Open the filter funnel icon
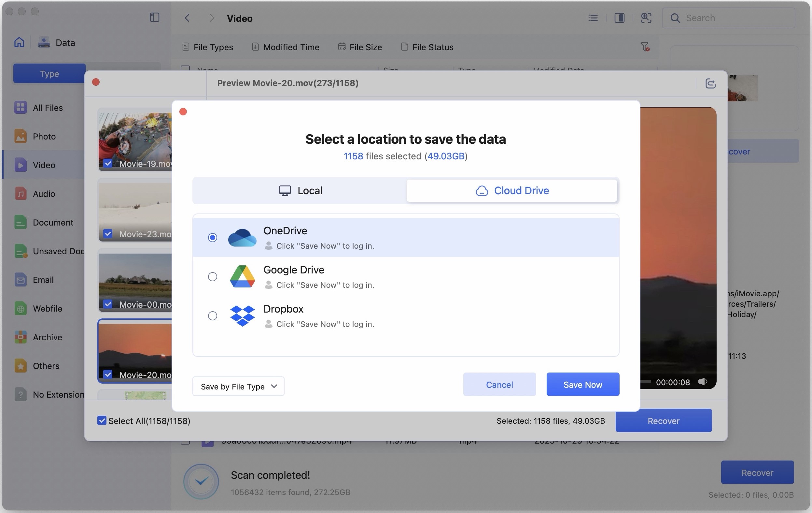812x513 pixels. point(644,47)
